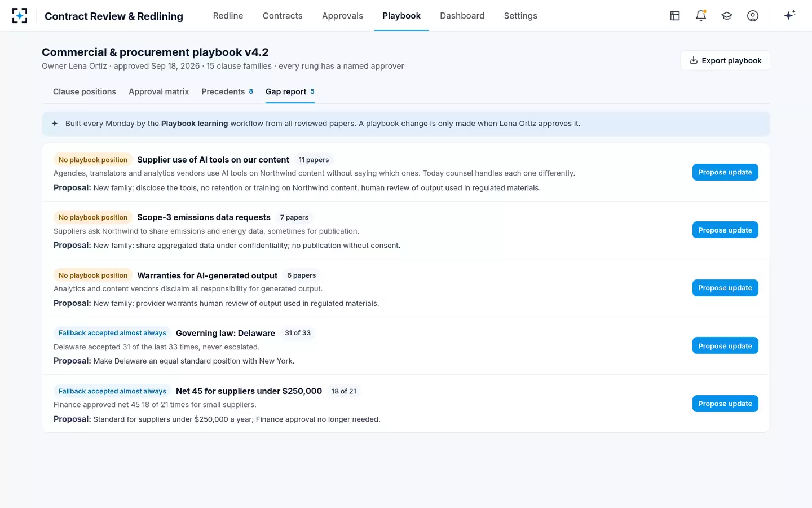Click the 7 papers badge
Image resolution: width=812 pixels, height=508 pixels.
(x=294, y=217)
